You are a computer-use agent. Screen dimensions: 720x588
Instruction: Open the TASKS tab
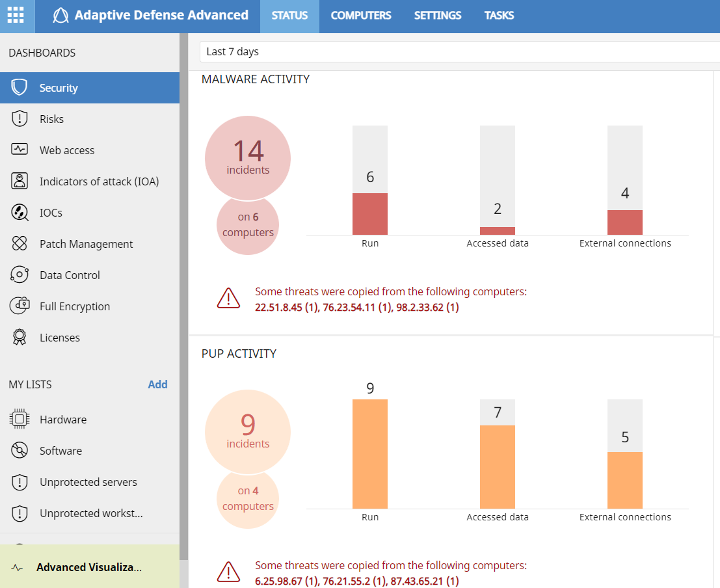[x=499, y=16]
